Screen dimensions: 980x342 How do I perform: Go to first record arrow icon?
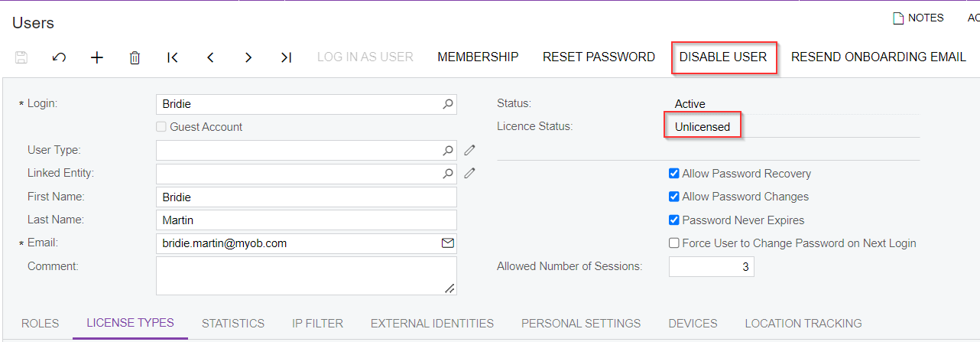click(x=173, y=57)
